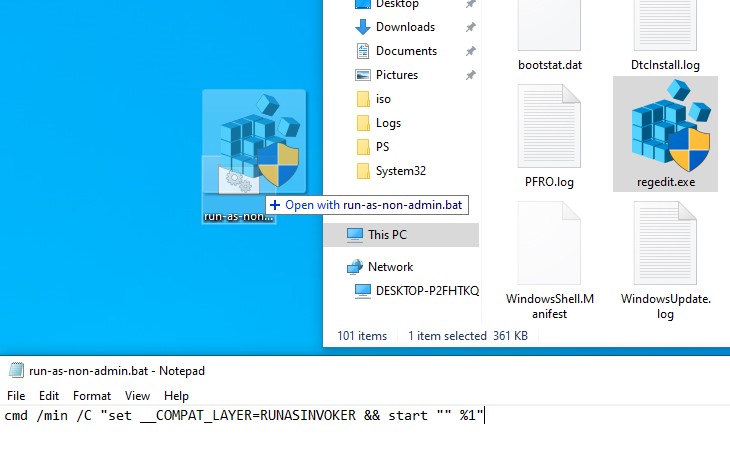Unpin Downloads via its pin icon
Viewport: 730px width, 458px height.
click(x=471, y=27)
